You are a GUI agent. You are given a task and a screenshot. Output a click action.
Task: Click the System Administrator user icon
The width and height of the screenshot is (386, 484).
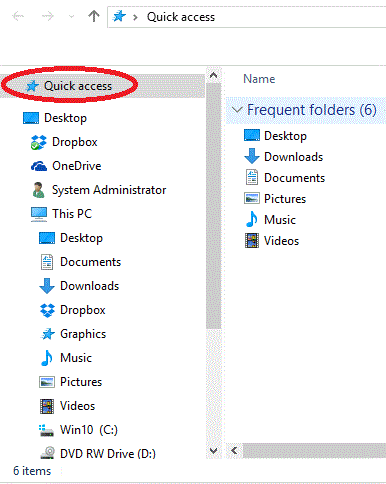(39, 190)
